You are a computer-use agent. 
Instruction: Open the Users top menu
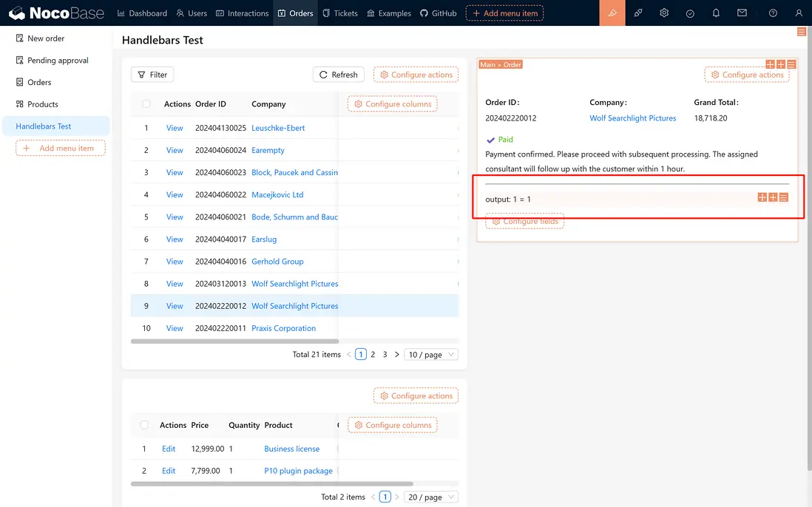click(191, 13)
